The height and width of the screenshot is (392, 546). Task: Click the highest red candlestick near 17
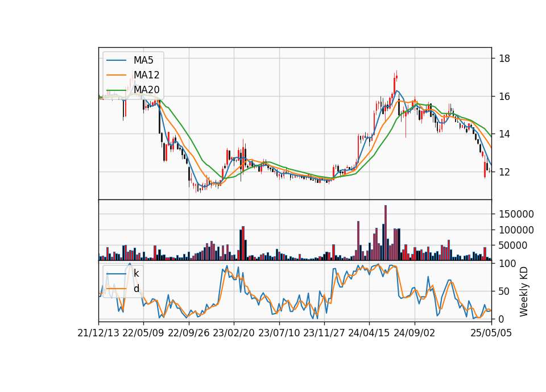point(396,77)
